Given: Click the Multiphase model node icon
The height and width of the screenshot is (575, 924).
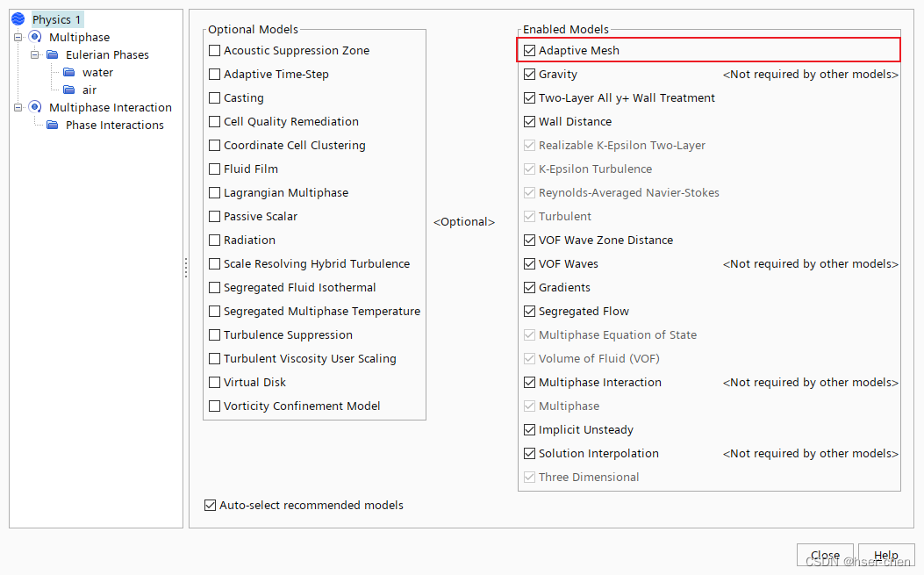Looking at the screenshot, I should point(35,37).
